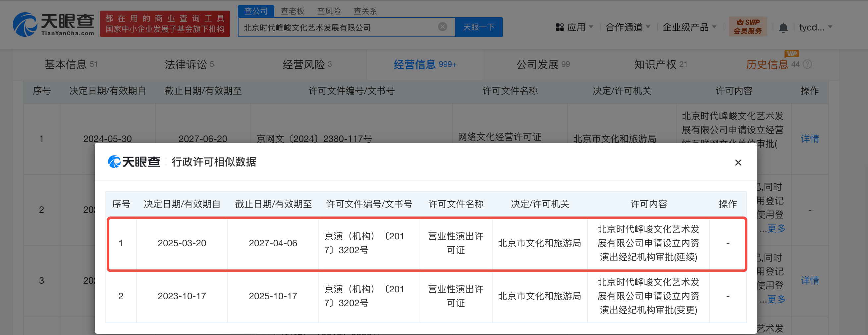The image size is (868, 335).
Task: Click 2027-06-20 in background table
Action: (203, 139)
